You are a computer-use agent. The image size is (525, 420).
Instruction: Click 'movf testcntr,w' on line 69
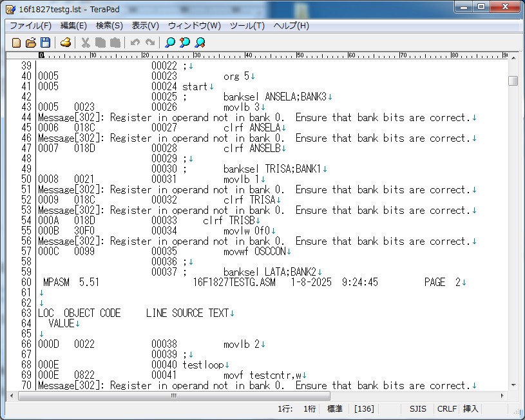pos(262,375)
